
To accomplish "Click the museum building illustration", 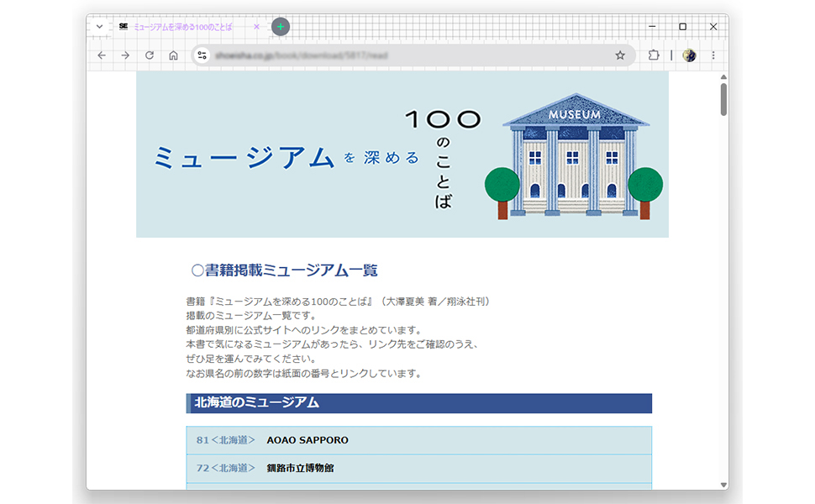I will coord(575,156).
